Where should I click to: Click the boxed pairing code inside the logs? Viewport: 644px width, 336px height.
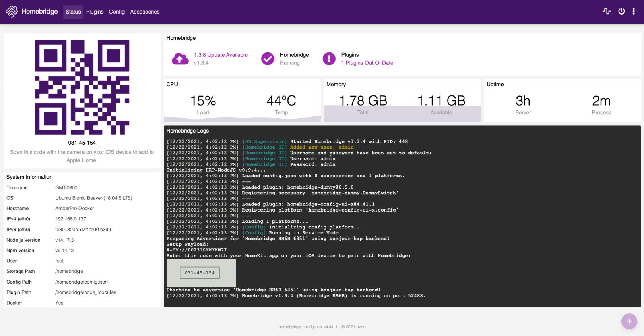point(200,273)
